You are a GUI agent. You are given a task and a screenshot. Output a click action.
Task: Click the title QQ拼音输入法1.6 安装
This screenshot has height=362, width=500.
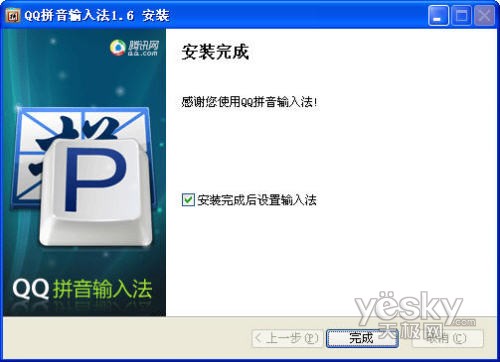[x=97, y=16]
